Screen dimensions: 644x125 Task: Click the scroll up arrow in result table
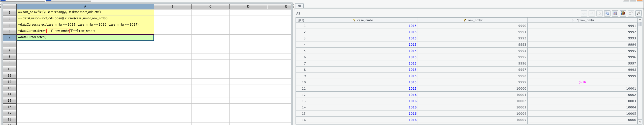click(x=640, y=20)
